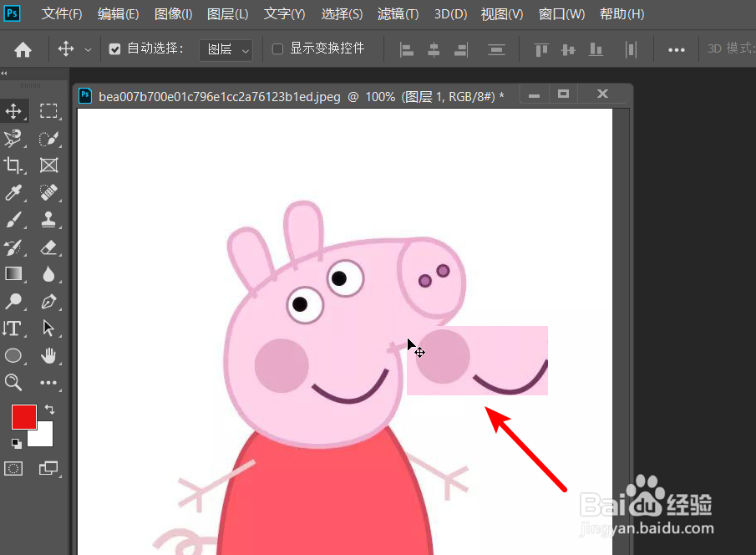Toggle Quick Mask mode
Image resolution: width=756 pixels, height=555 pixels.
(13, 468)
